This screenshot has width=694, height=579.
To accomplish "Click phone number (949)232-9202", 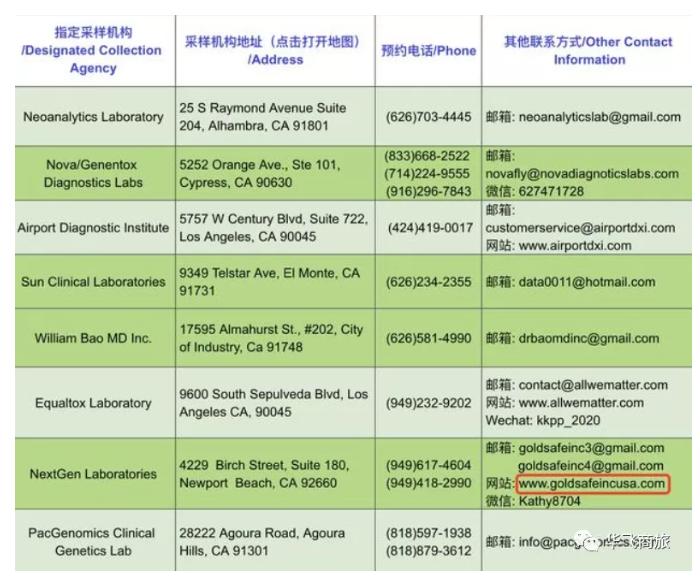I will click(x=428, y=403).
